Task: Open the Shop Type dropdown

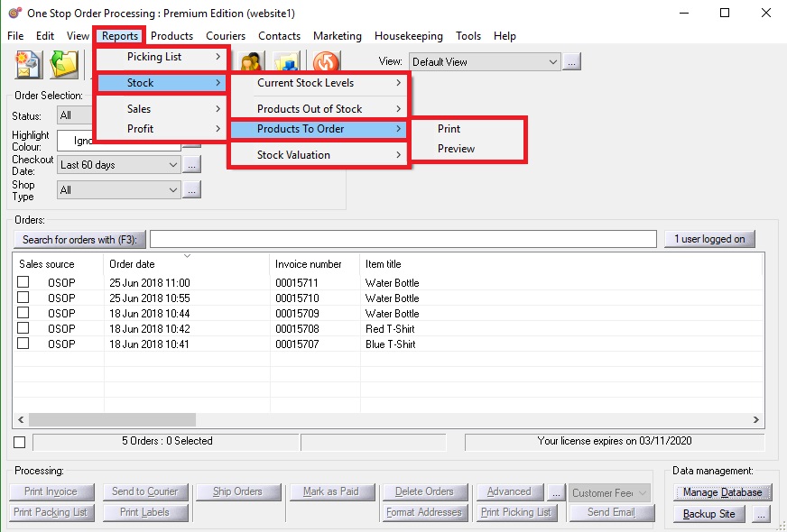Action: click(119, 190)
